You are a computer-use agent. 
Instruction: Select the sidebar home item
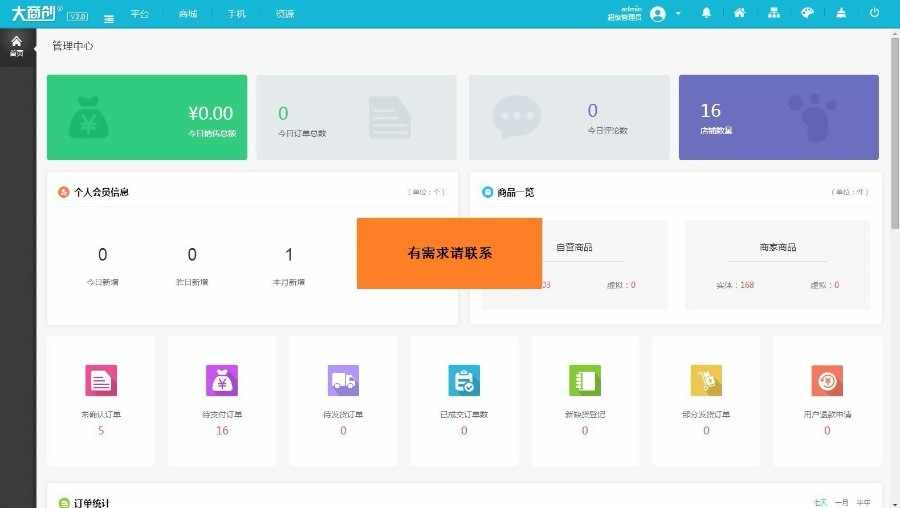coord(17,47)
